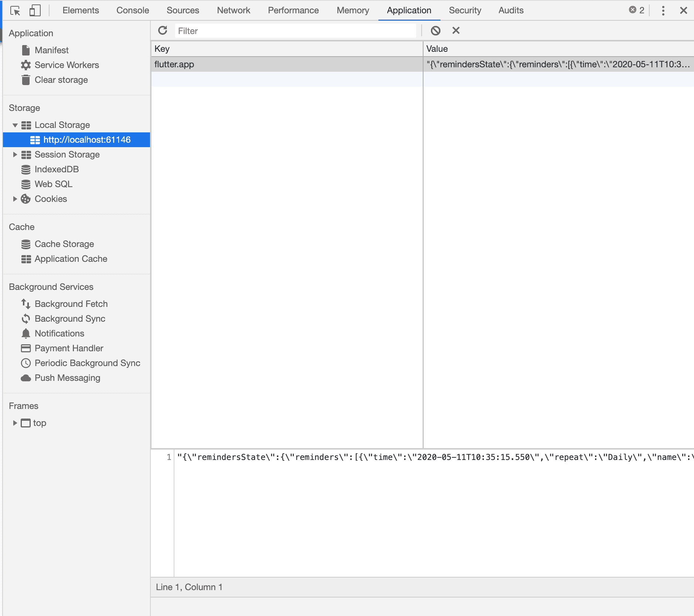Expand the top frame entry

point(15,423)
